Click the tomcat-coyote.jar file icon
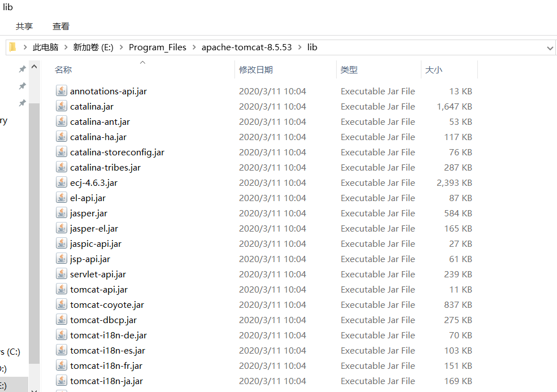557x392 pixels. (x=62, y=304)
